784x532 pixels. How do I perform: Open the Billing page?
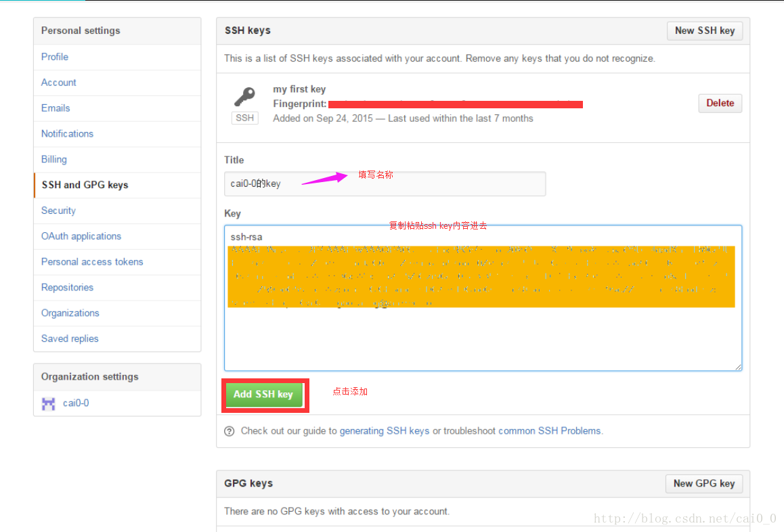tap(53, 159)
